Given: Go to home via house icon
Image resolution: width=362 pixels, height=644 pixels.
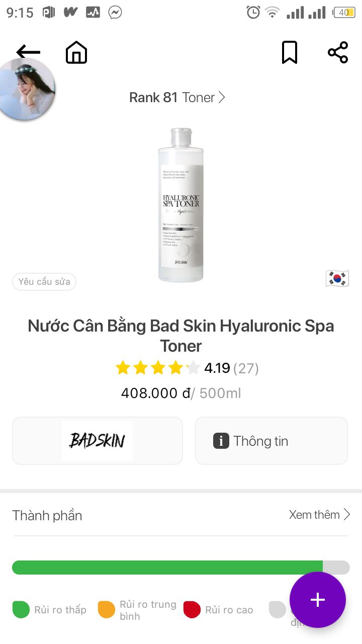Looking at the screenshot, I should pyautogui.click(x=76, y=52).
